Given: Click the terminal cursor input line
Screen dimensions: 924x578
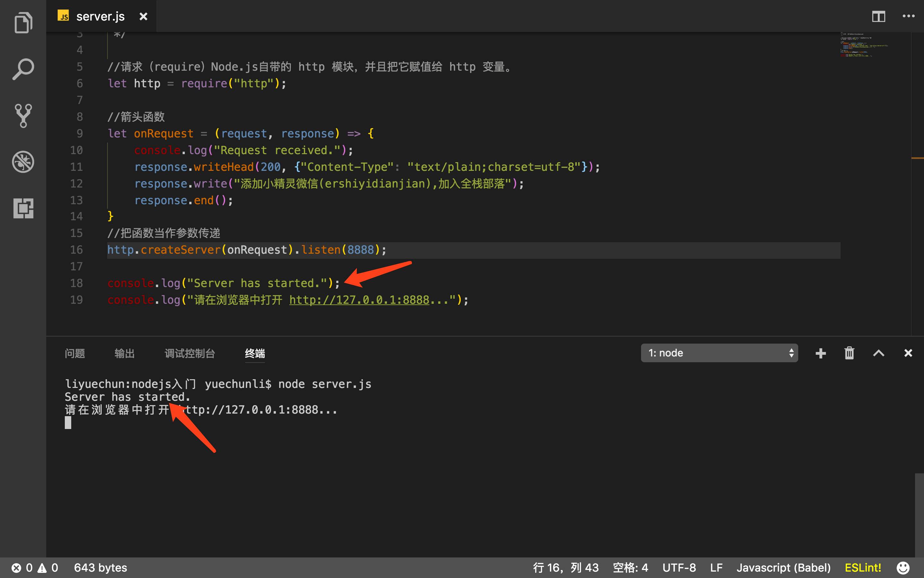Looking at the screenshot, I should pos(68,423).
